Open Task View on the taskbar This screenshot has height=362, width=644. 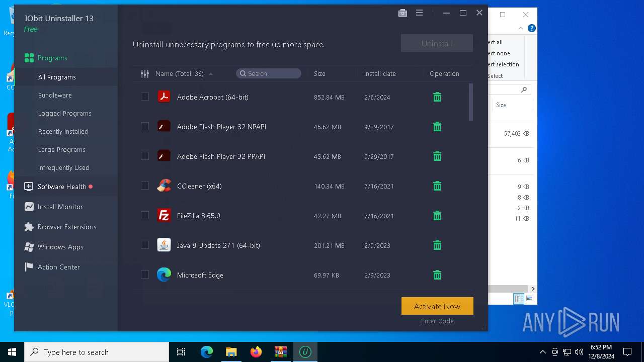pos(181,352)
